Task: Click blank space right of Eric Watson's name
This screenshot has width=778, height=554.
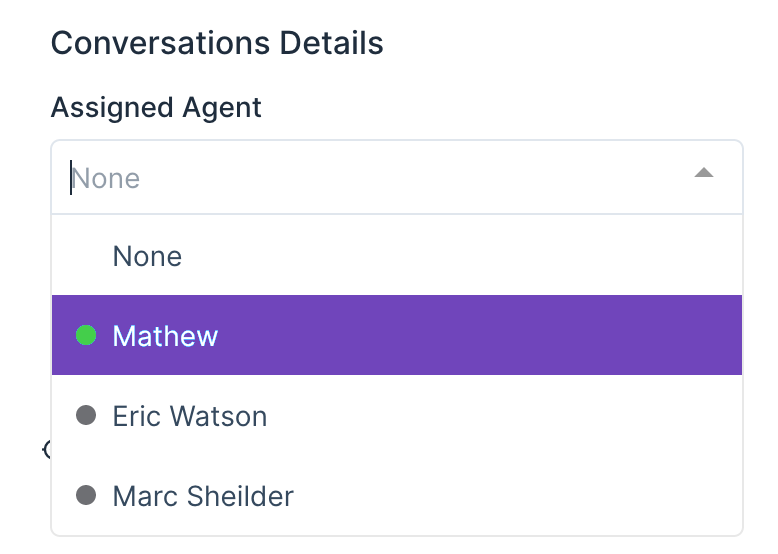Action: [500, 416]
